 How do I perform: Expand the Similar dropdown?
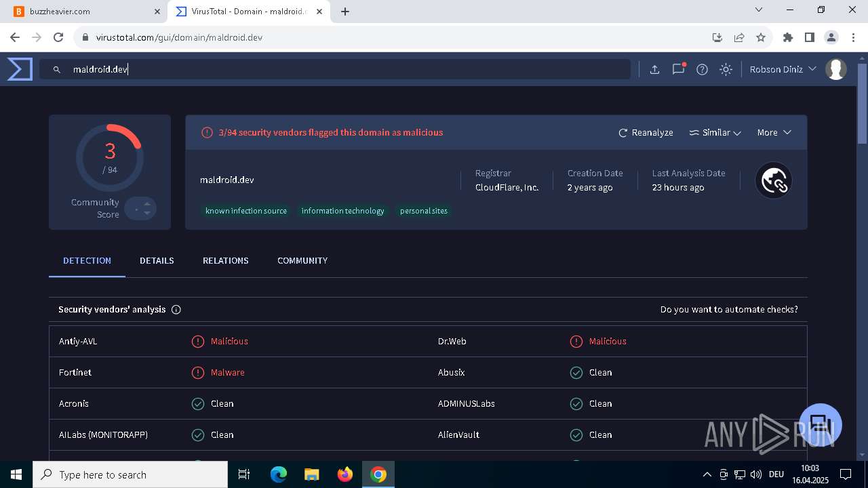[715, 133]
